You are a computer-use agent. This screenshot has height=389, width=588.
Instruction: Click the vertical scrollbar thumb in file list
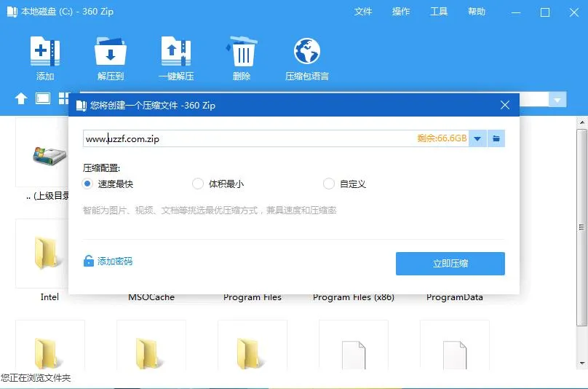click(x=581, y=227)
